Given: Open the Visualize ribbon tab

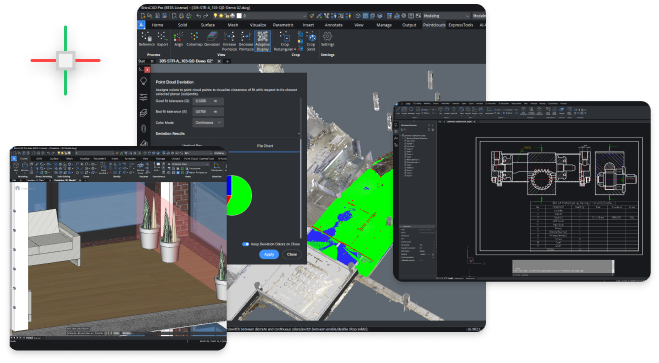Looking at the screenshot, I should (x=258, y=25).
